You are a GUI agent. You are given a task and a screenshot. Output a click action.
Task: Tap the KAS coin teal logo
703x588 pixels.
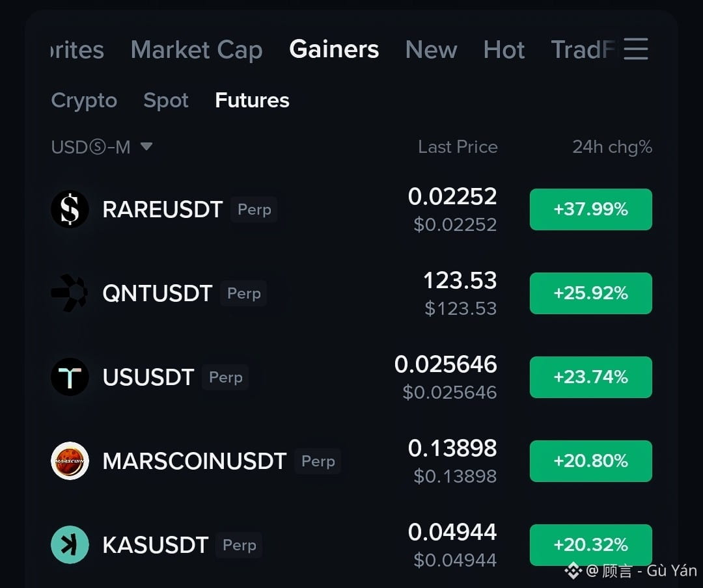click(70, 544)
